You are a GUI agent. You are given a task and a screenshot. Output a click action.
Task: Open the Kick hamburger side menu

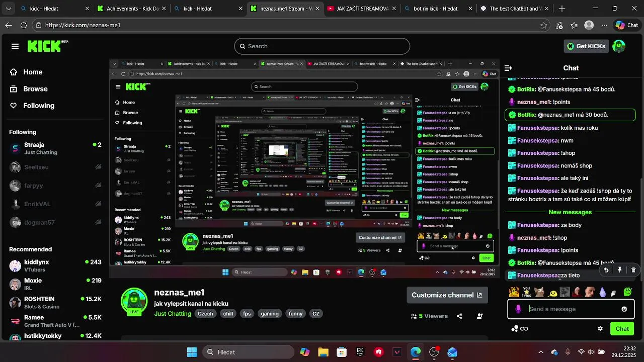click(15, 46)
